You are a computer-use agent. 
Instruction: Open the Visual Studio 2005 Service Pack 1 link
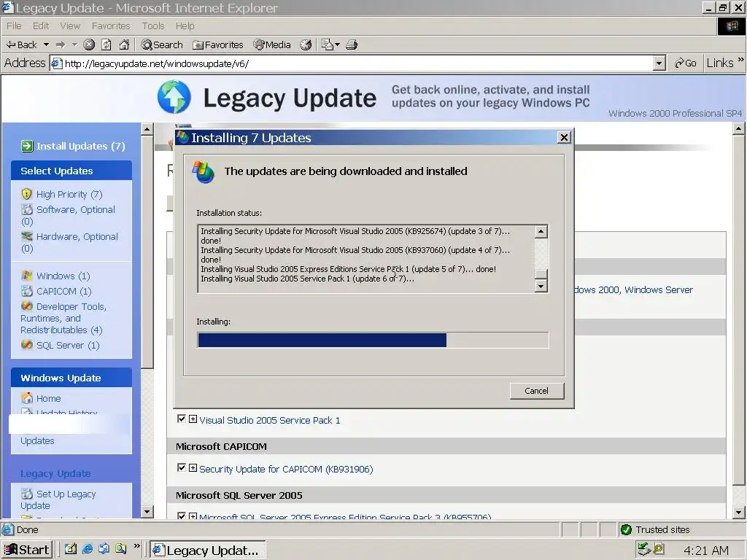point(270,420)
